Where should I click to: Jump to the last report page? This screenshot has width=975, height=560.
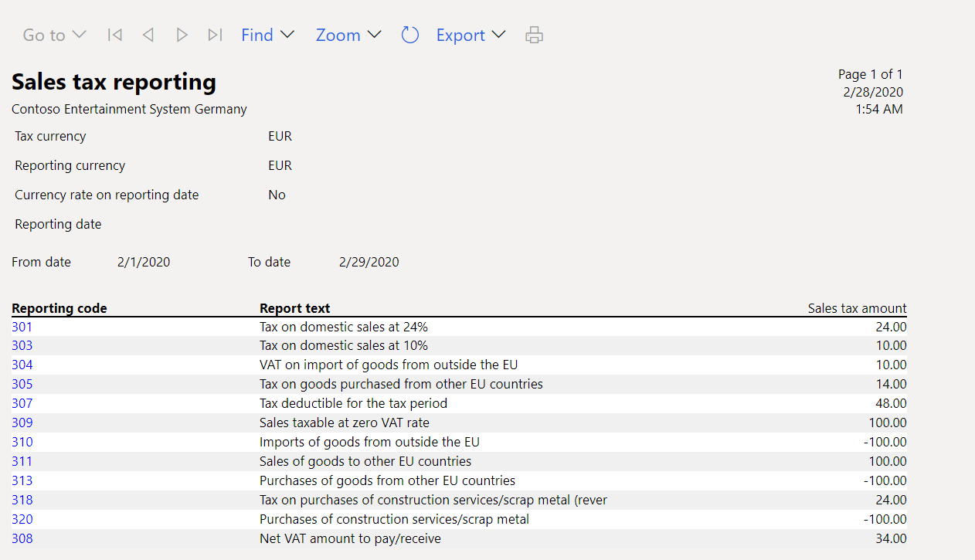coord(215,35)
